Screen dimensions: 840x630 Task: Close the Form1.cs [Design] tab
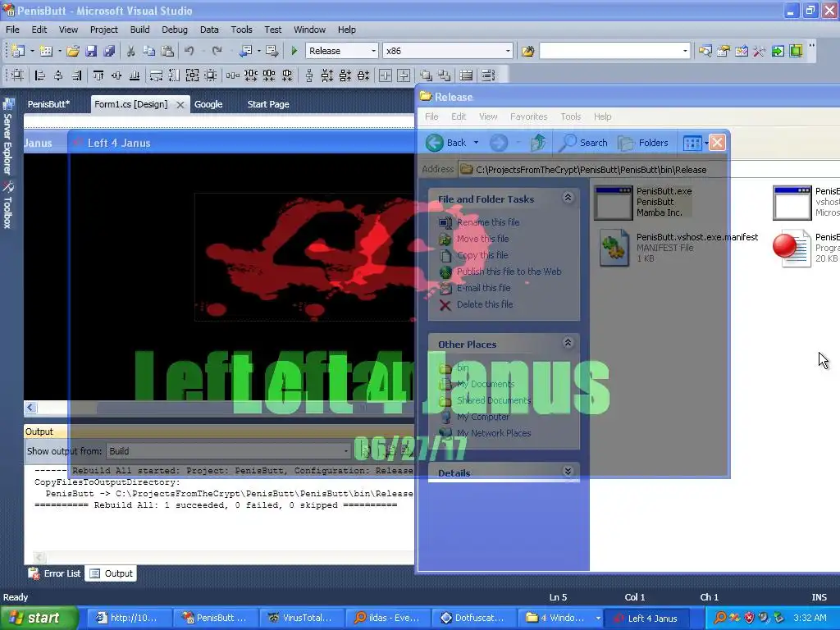pyautogui.click(x=180, y=105)
